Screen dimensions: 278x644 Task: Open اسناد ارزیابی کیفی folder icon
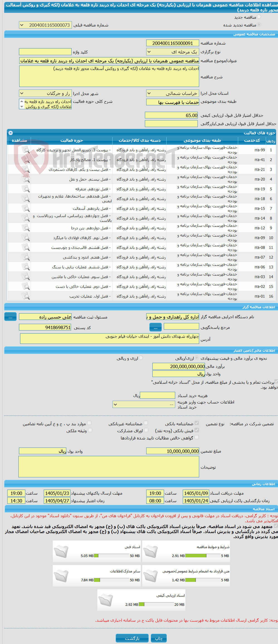coord(106,600)
